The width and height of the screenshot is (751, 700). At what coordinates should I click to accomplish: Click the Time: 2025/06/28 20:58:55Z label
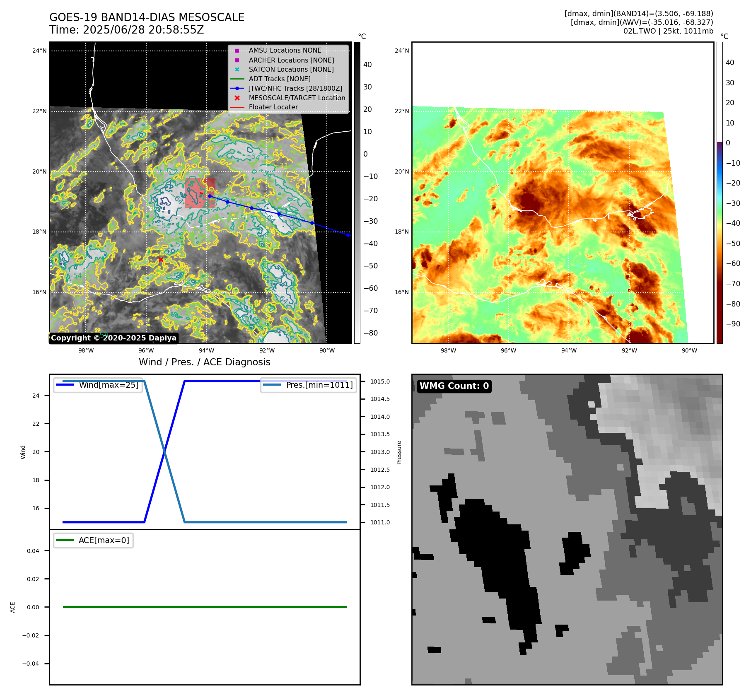click(126, 30)
